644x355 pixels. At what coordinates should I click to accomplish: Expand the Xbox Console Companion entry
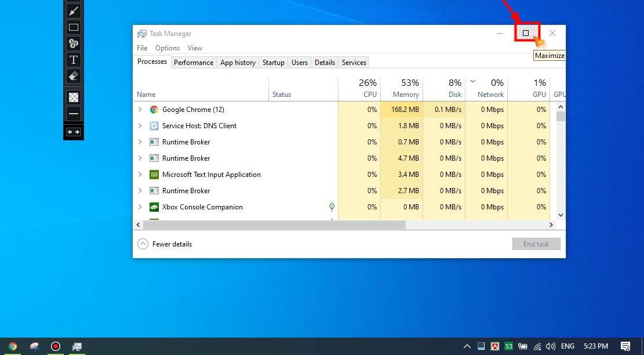click(x=140, y=207)
